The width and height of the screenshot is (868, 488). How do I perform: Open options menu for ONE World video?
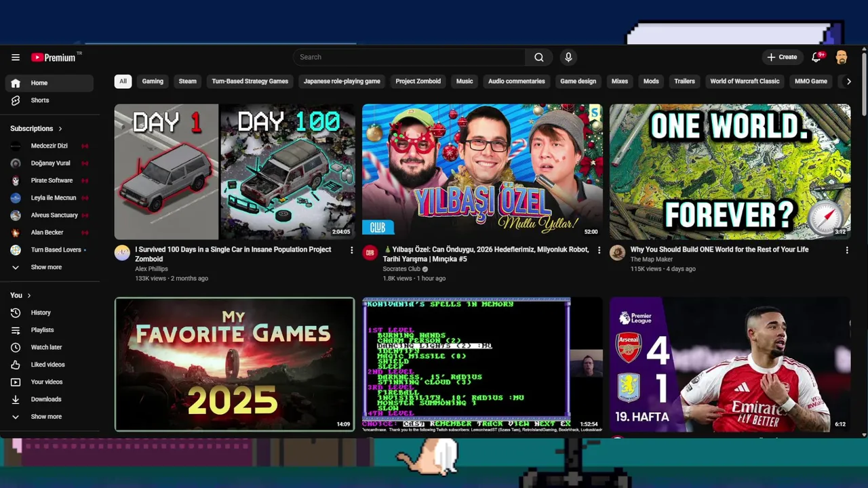pyautogui.click(x=846, y=250)
